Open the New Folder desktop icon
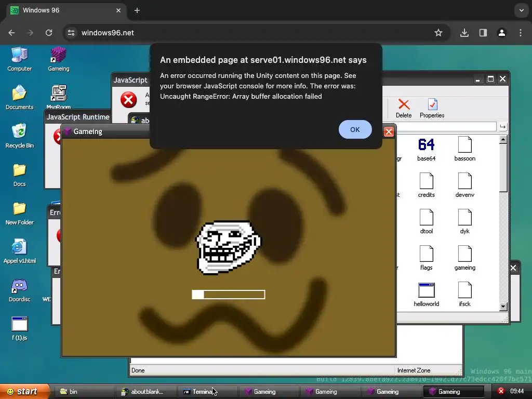532x399 pixels. (19, 213)
